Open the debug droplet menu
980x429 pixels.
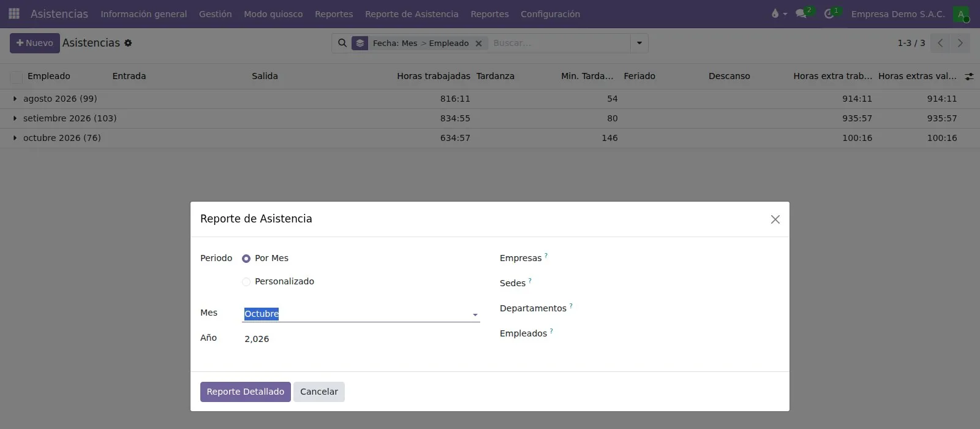(x=778, y=13)
